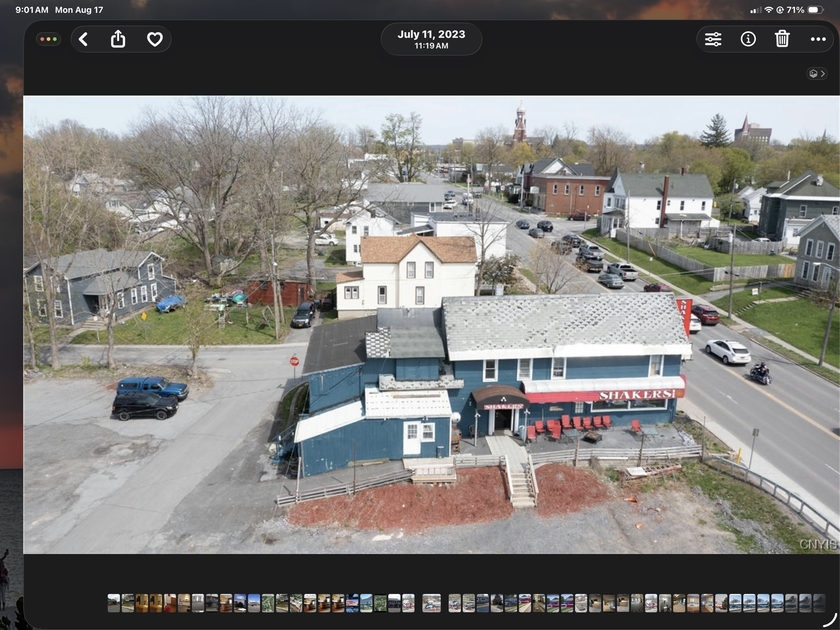This screenshot has height=630, width=840.
Task: Favorite the photo with the heart icon
Action: pos(154,39)
